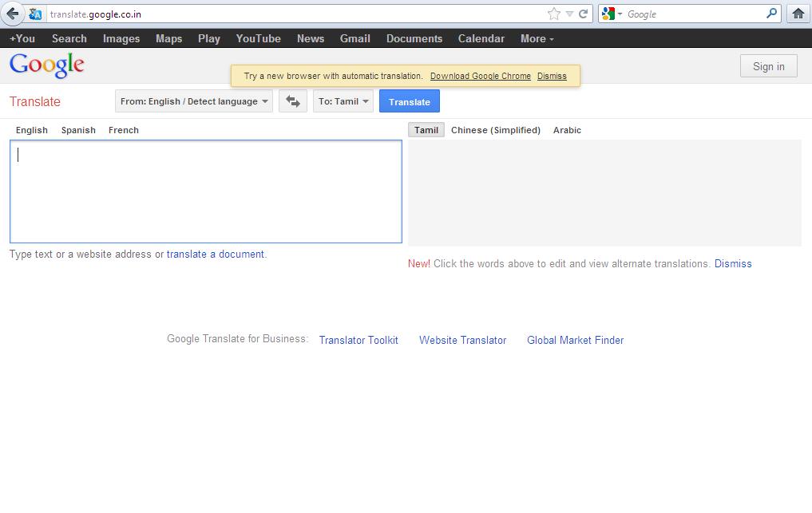Click the Sign in button
812x513 pixels.
(769, 66)
